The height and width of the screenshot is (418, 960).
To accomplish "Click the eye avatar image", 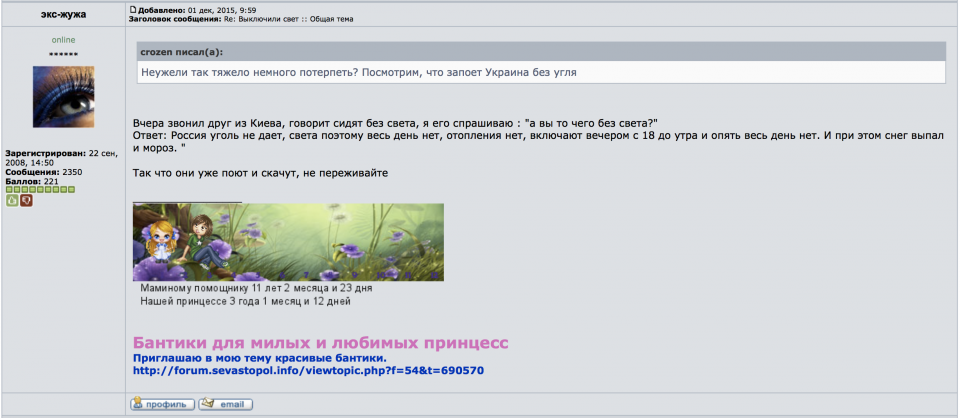I will tap(63, 97).
